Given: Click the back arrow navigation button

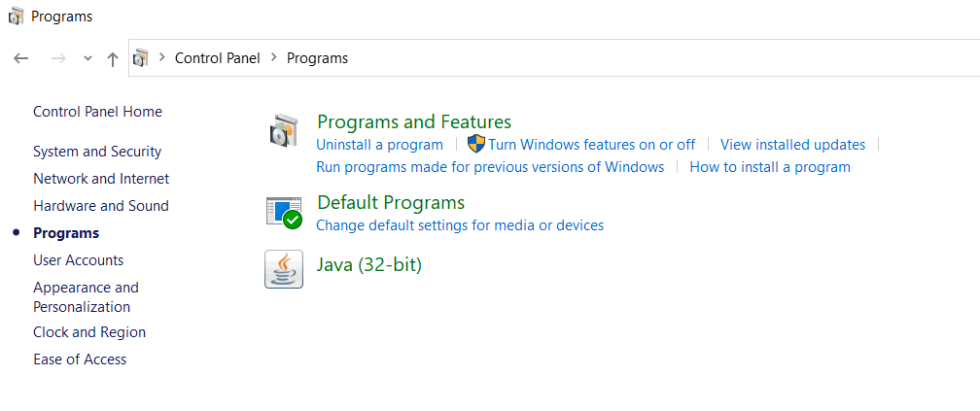Looking at the screenshot, I should [x=21, y=58].
